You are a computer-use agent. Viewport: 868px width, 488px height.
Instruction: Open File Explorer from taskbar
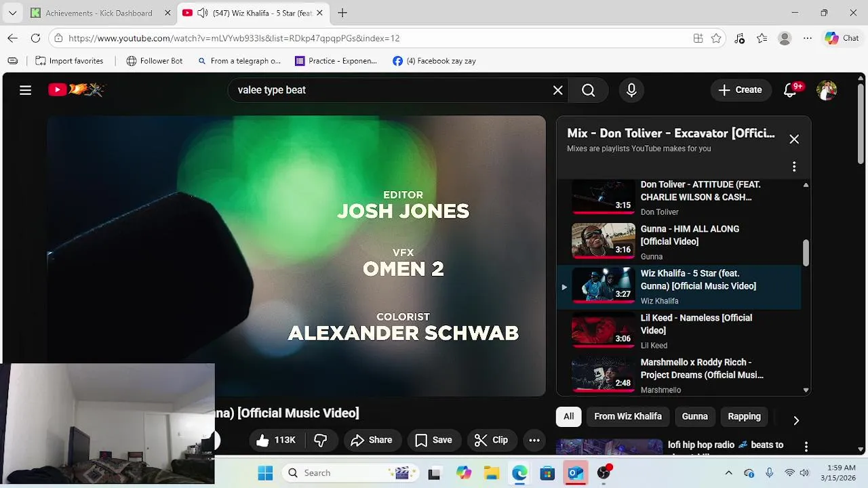pyautogui.click(x=492, y=473)
